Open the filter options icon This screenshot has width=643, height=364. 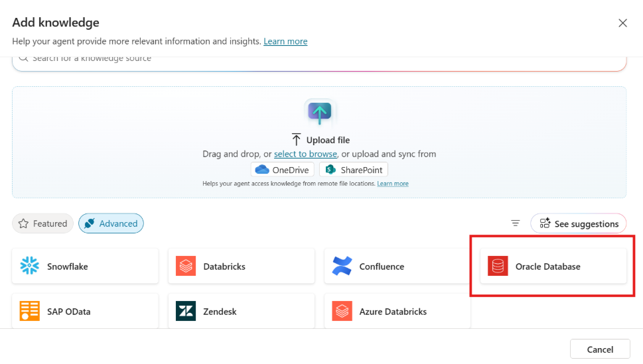[516, 223]
